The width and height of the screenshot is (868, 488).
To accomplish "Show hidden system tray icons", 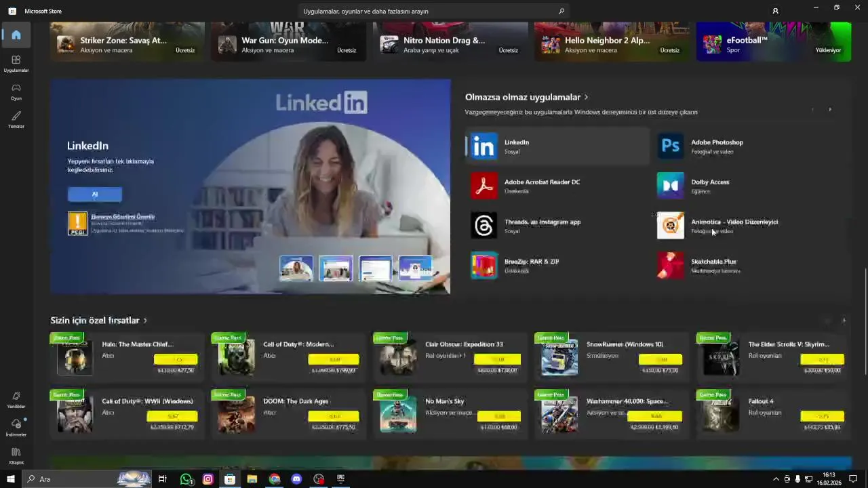I will pos(776,479).
